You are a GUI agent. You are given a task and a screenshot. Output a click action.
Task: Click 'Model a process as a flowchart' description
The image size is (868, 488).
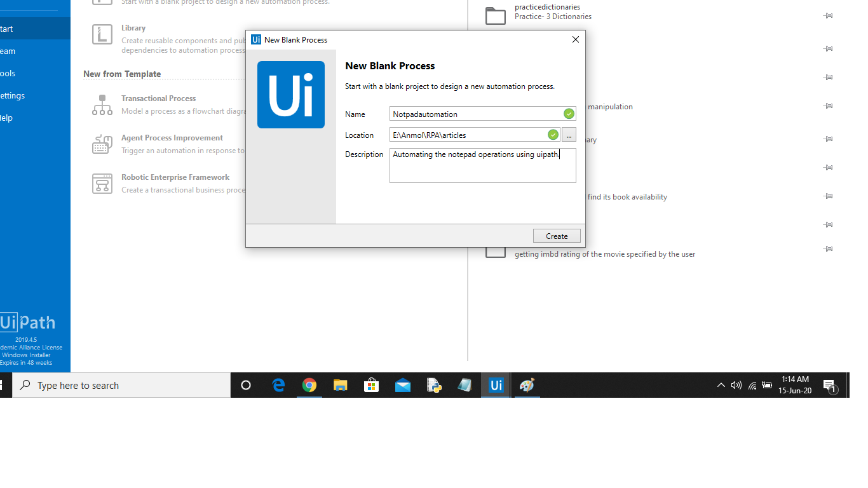pyautogui.click(x=183, y=111)
